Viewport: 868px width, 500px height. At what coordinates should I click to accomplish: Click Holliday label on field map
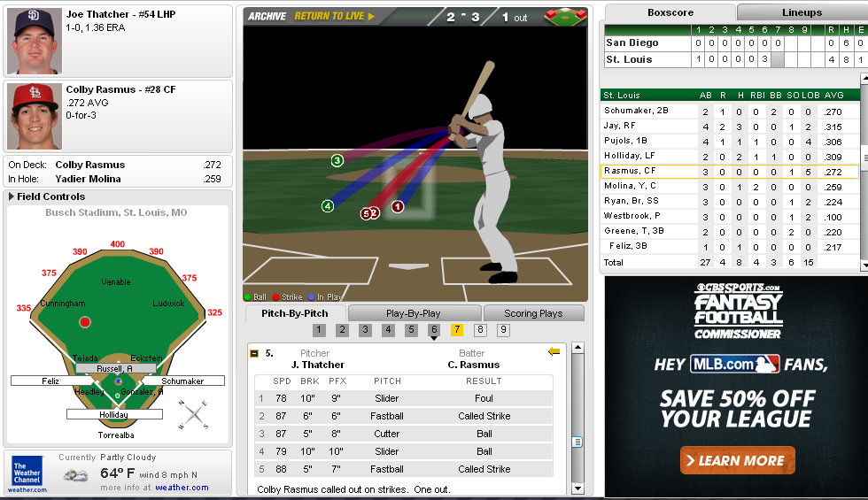[114, 414]
